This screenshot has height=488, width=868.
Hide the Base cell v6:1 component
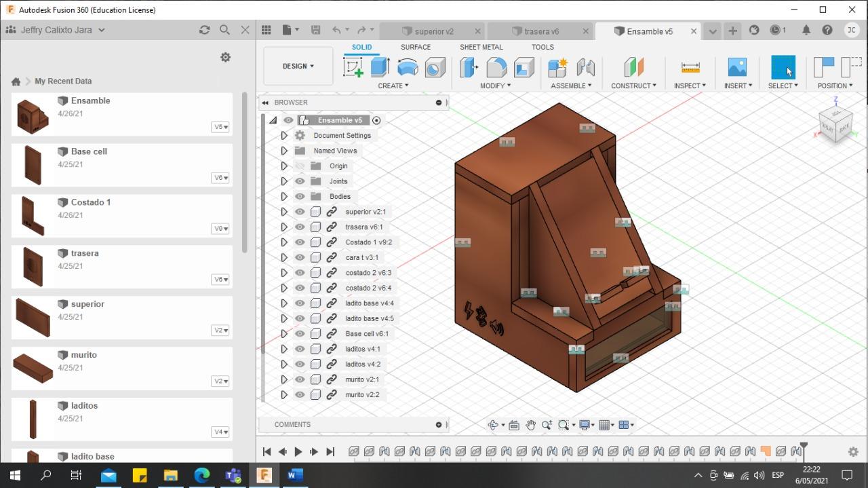(300, 334)
